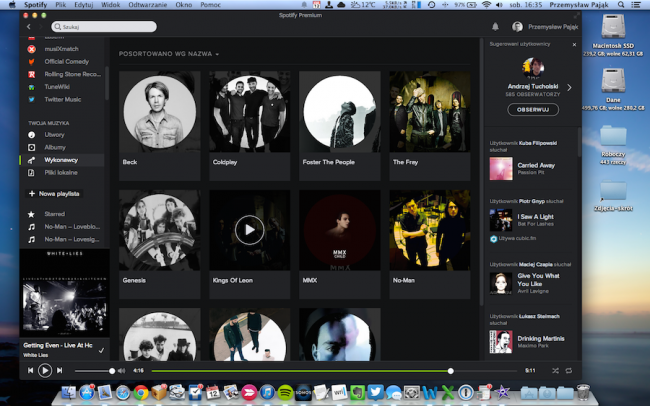Image resolution: width=650 pixels, height=406 pixels.
Task: Go back with the navigation arrow
Action: (x=29, y=27)
